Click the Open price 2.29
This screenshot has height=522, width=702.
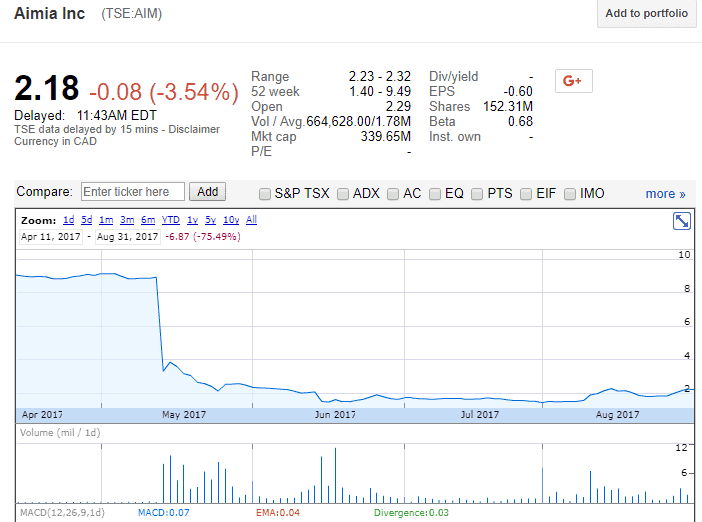coord(398,107)
